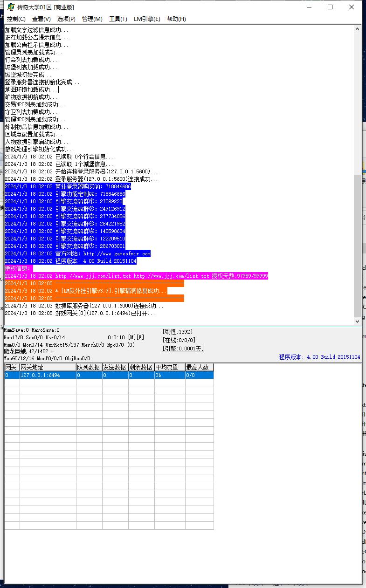Click the log scrollbar down arrow
Screen dimensions: 366x588
[x=358, y=321]
